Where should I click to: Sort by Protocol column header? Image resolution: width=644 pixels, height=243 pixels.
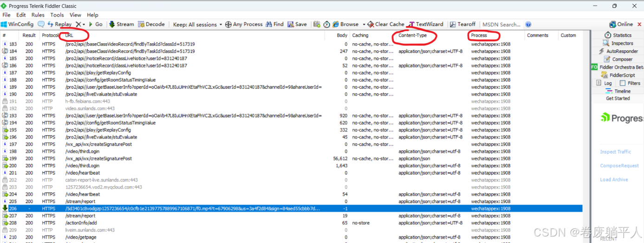pyautogui.click(x=50, y=35)
